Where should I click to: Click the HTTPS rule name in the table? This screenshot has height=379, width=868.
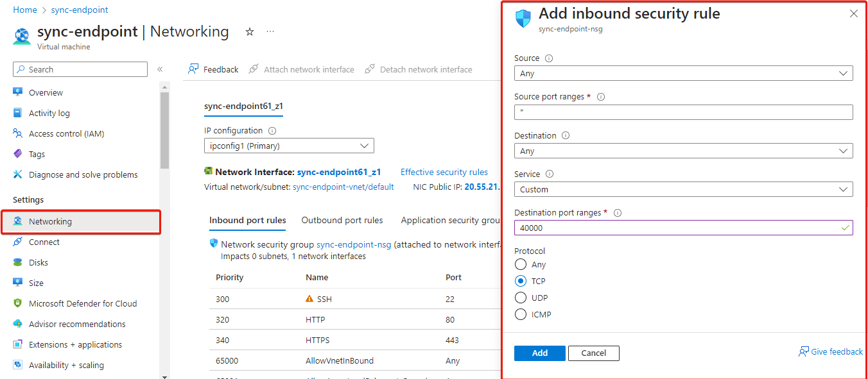tap(318, 340)
